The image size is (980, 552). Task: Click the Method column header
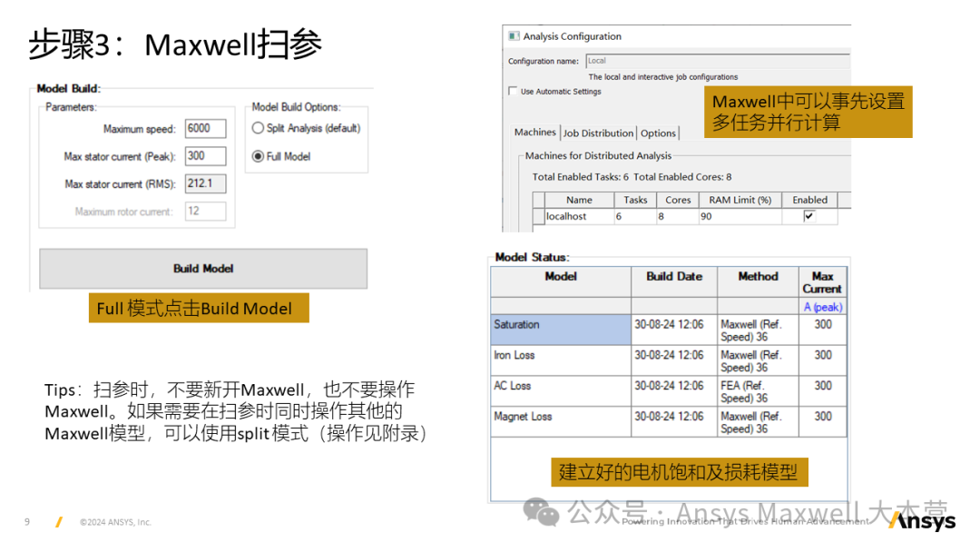(x=758, y=282)
